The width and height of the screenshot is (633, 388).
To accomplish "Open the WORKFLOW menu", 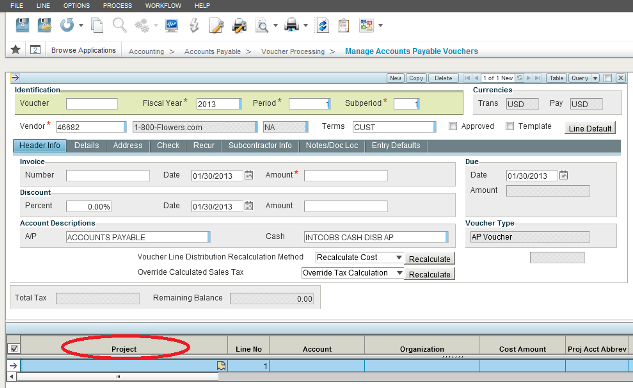I will pos(163,6).
